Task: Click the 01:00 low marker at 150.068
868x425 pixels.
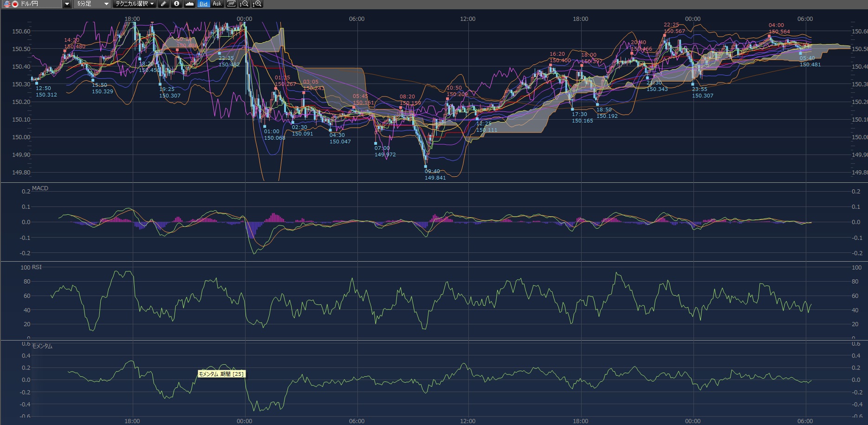Action: pos(265,126)
